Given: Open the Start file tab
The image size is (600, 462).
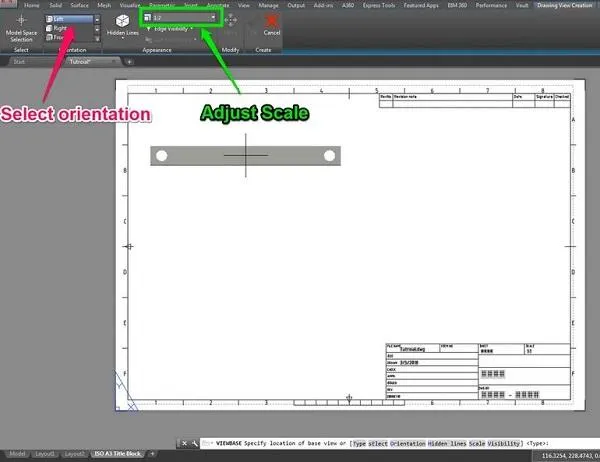Looking at the screenshot, I should (x=18, y=62).
